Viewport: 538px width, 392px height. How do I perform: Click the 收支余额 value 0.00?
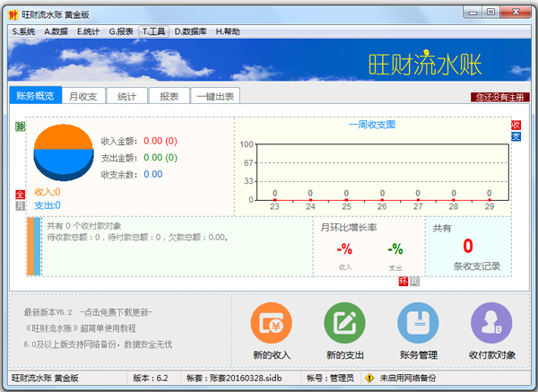click(x=153, y=174)
